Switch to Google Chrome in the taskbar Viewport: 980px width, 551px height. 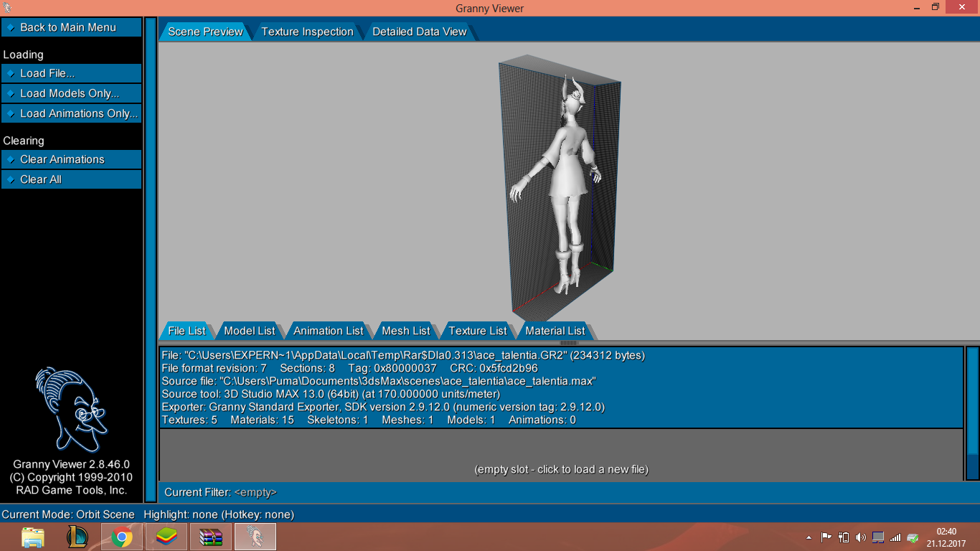[122, 537]
